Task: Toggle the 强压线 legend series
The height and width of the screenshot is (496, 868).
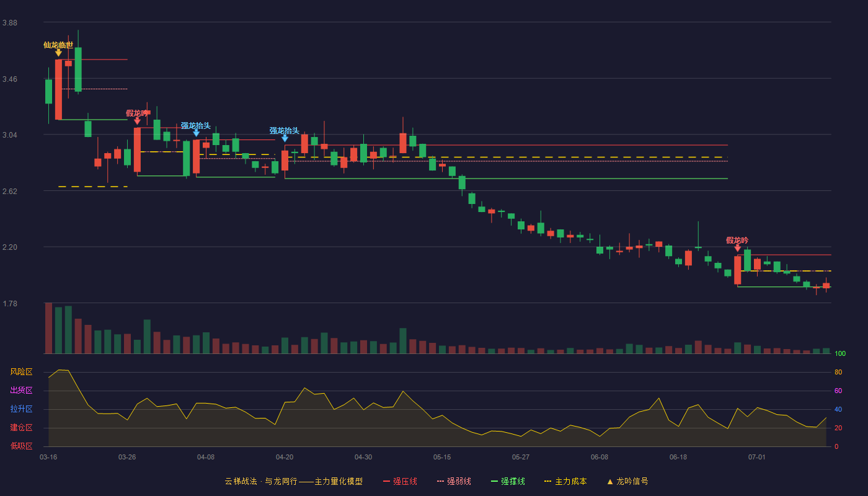Action: click(400, 481)
